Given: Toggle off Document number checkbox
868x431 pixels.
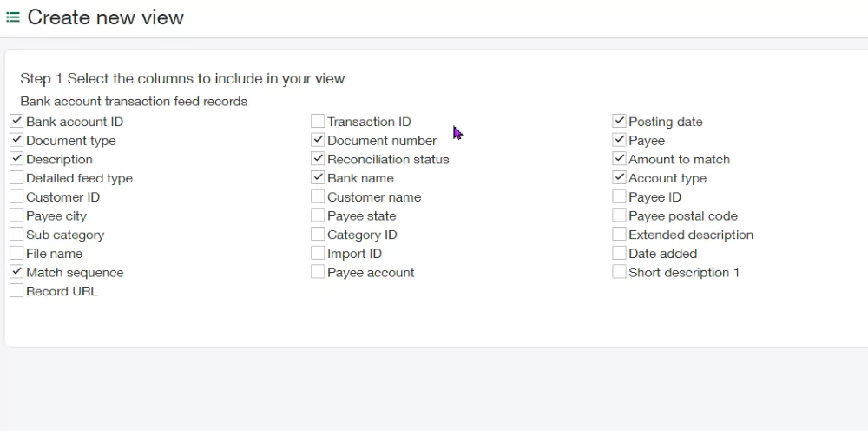Looking at the screenshot, I should 318,141.
